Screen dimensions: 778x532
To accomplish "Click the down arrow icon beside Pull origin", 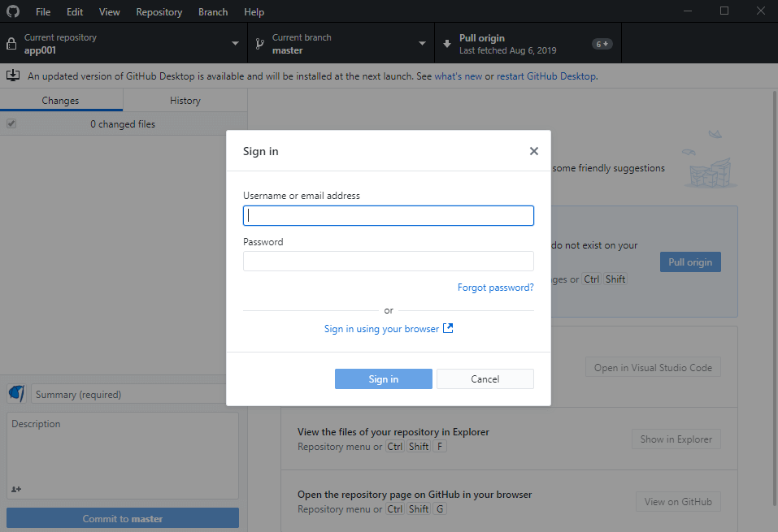I will click(x=447, y=44).
